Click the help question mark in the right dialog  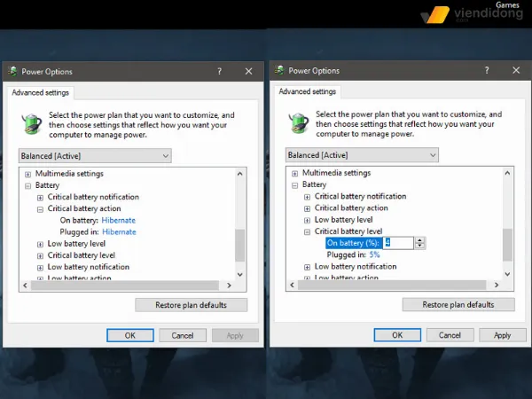point(486,71)
